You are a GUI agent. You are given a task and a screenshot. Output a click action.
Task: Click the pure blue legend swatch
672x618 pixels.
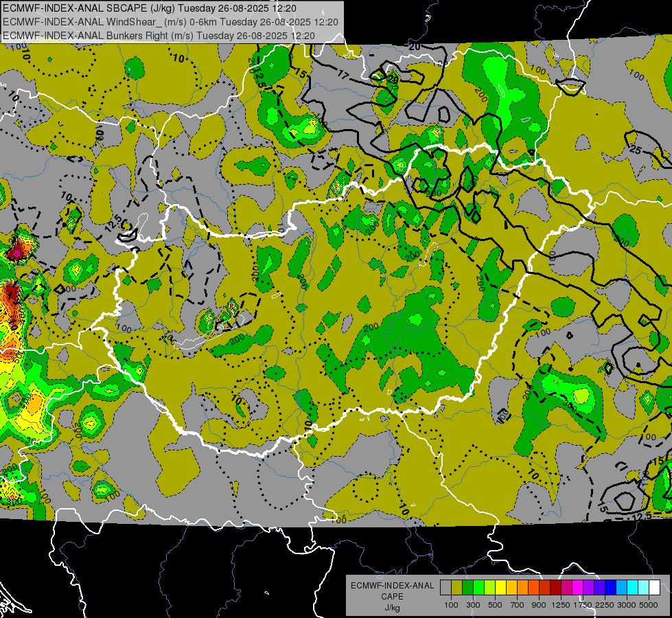[611, 588]
